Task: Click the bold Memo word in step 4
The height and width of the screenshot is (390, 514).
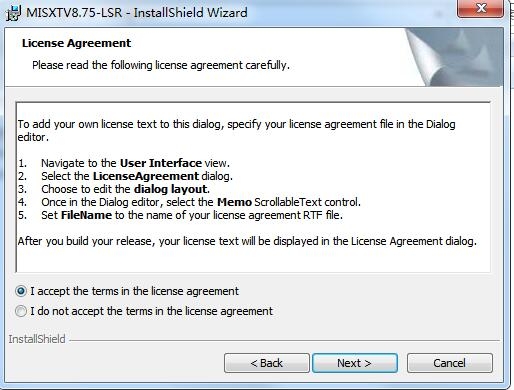Action: (x=234, y=202)
